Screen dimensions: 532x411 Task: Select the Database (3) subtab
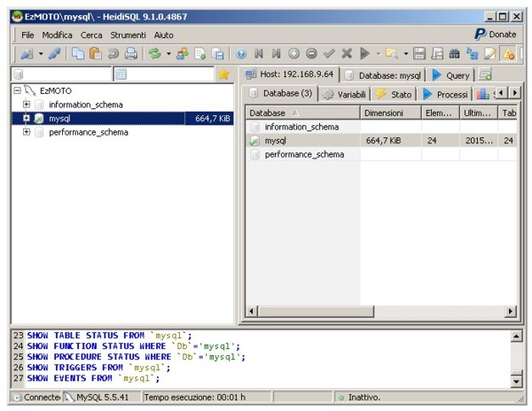(280, 94)
